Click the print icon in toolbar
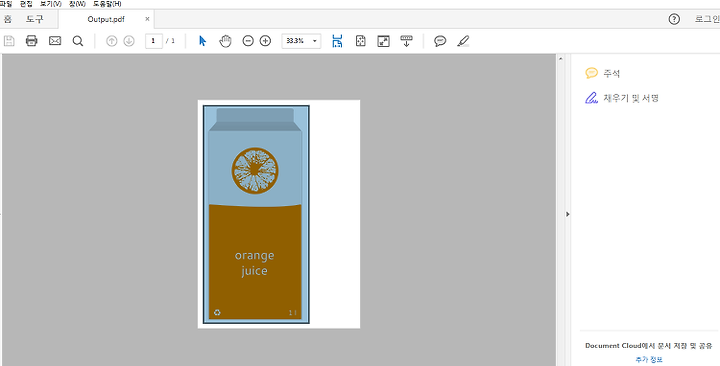The height and width of the screenshot is (366, 720). 31,41
